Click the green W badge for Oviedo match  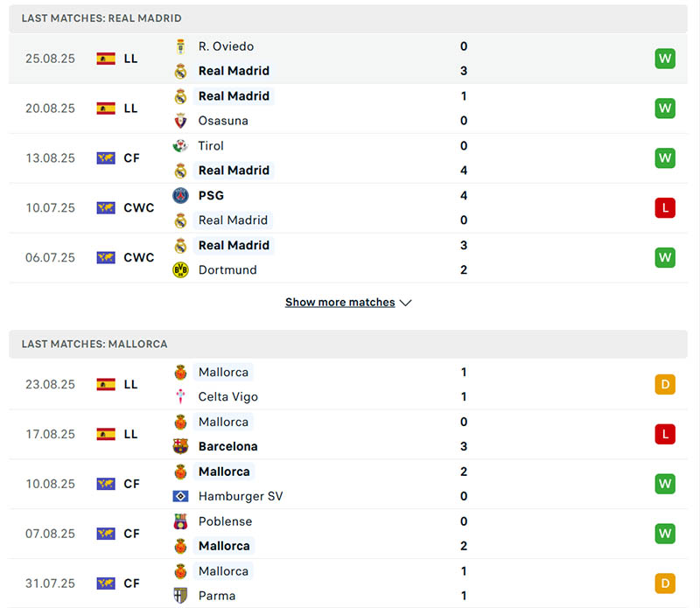tap(665, 59)
